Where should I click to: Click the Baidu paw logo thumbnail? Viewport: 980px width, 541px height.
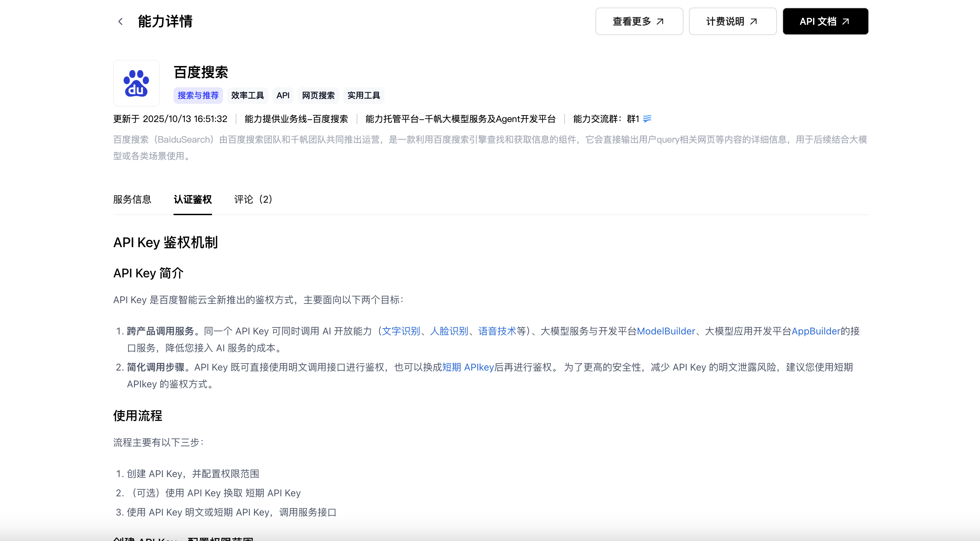tap(136, 83)
